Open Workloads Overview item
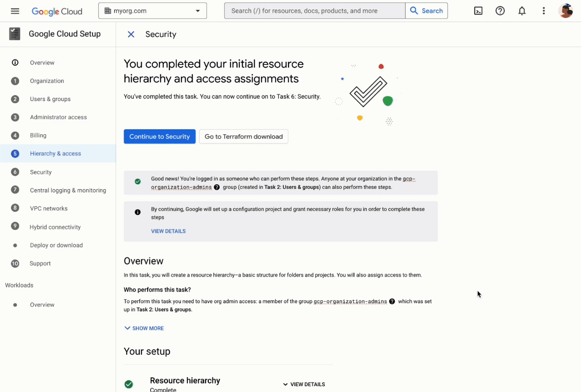 coord(42,305)
